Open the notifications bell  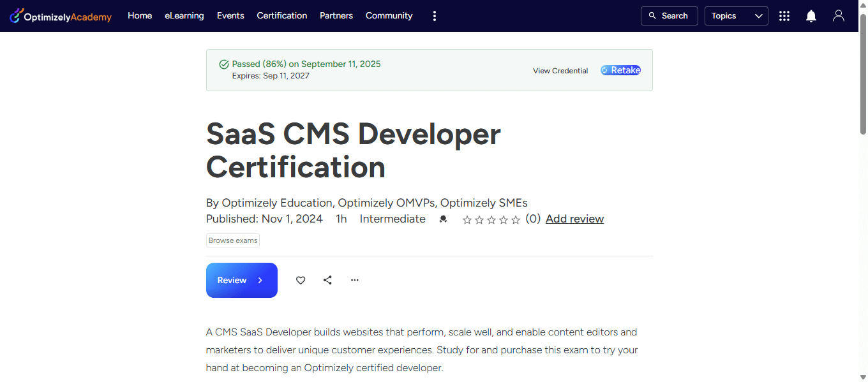[811, 16]
